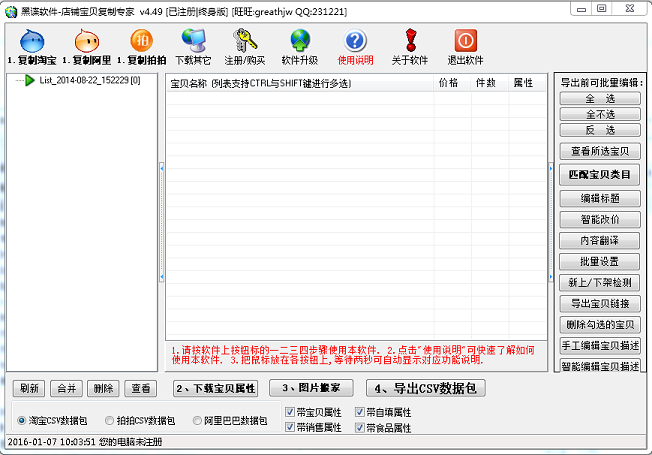Viewport: 652px width, 455px height.
Task: Open the 复制阿里 (Copy Alibaba) tool
Action: pyautogui.click(x=86, y=47)
